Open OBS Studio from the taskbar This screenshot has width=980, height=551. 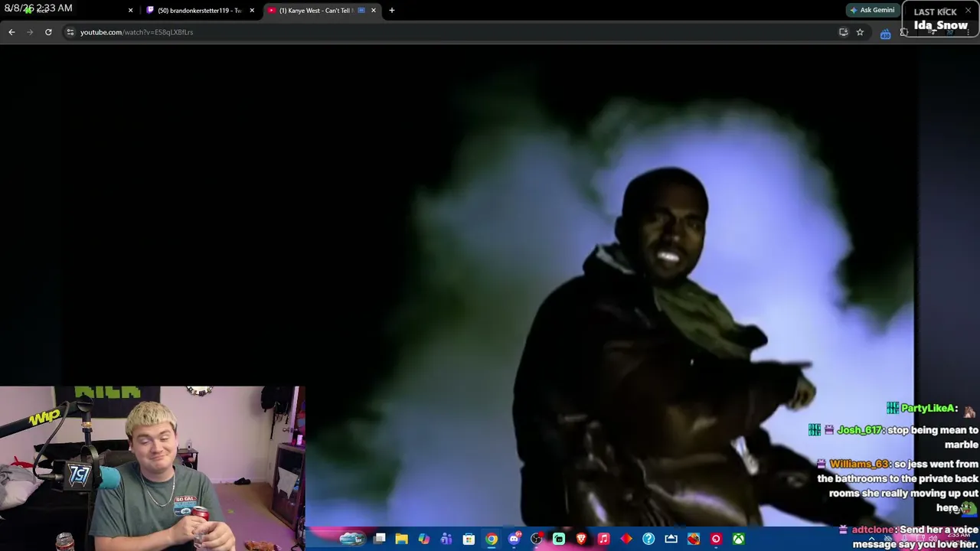coord(536,539)
